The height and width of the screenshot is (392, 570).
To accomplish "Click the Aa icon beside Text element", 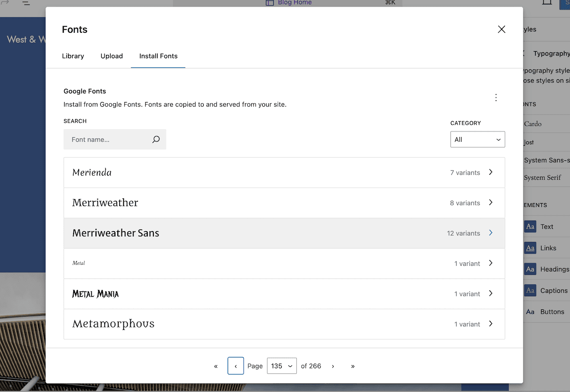I will point(530,226).
